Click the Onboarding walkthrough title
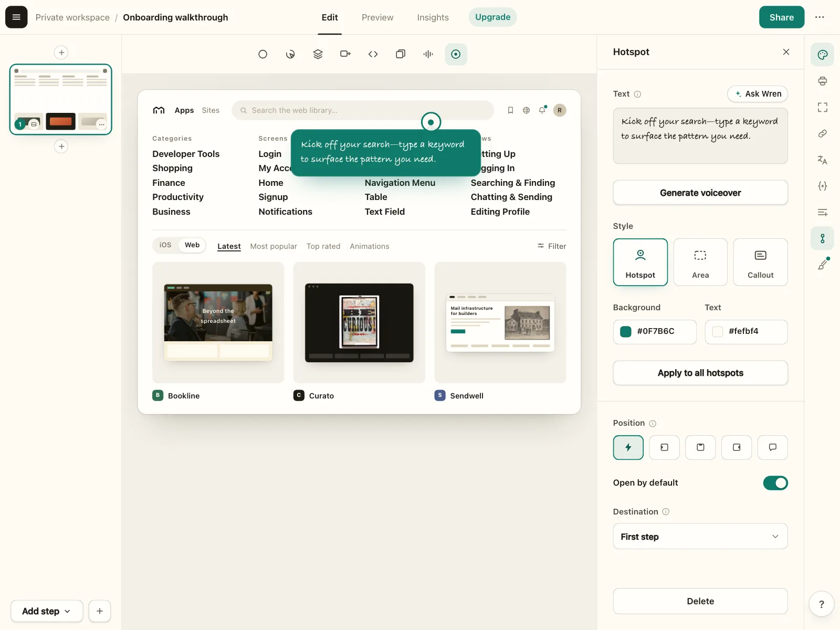840x630 pixels. [175, 17]
